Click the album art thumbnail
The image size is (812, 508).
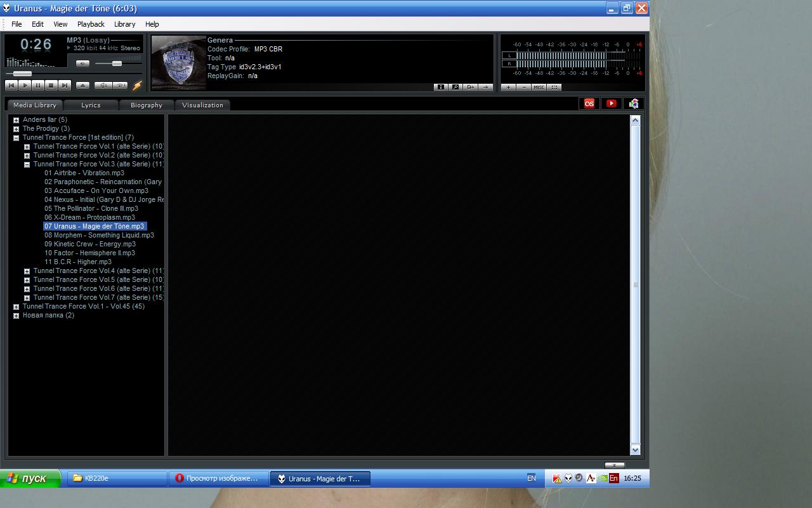pos(178,63)
